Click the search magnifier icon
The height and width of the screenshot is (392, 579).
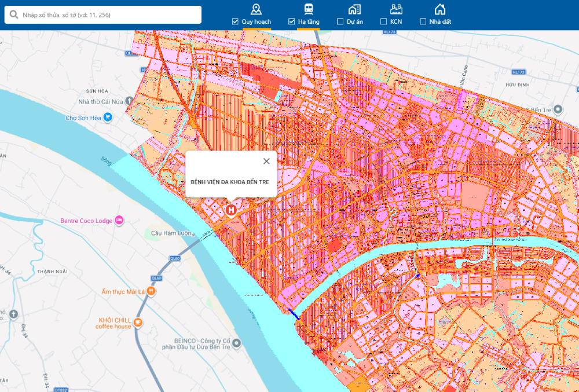(14, 14)
